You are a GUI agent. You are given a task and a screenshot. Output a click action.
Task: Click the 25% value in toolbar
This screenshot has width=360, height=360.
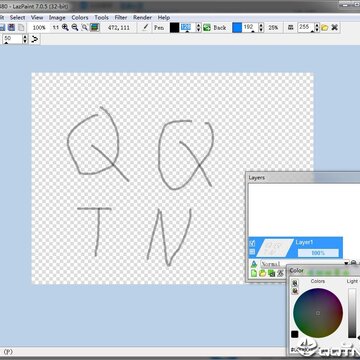coord(273,28)
